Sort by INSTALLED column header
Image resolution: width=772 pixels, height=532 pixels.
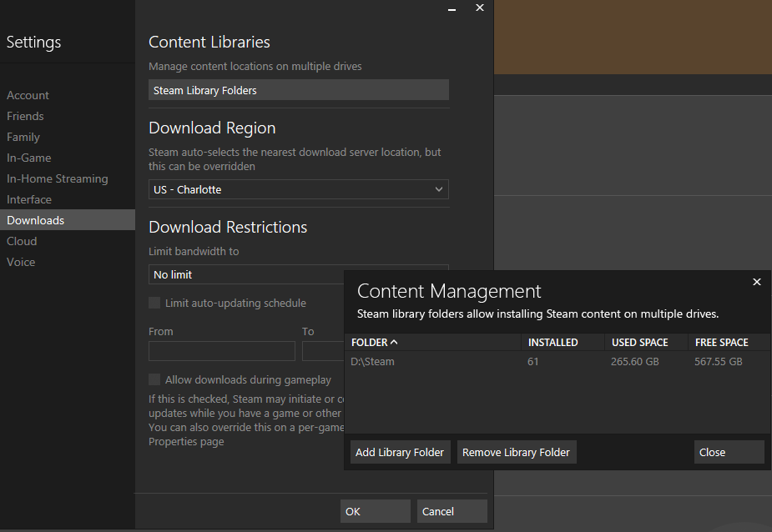[x=563, y=343]
